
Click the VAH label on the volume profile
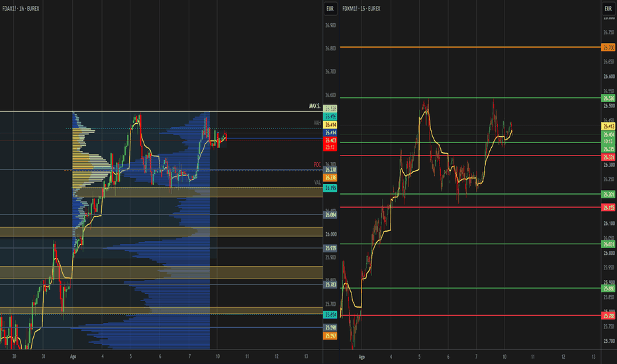tap(317, 123)
